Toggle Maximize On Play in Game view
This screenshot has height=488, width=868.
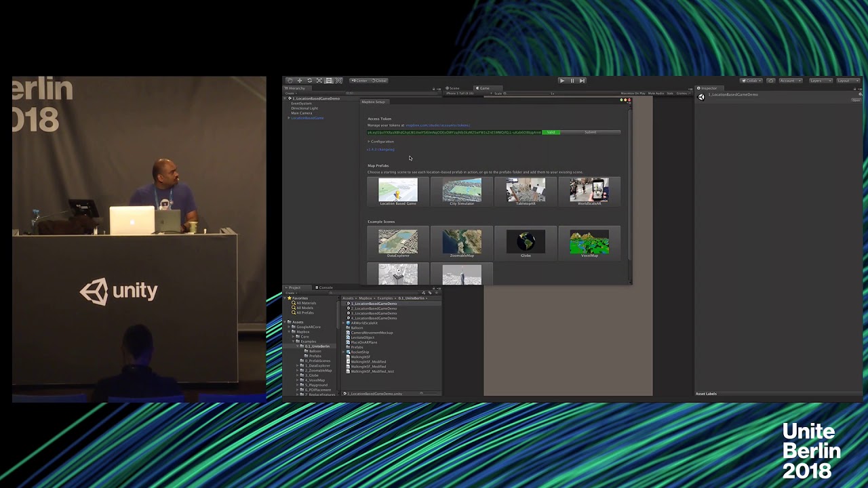point(633,94)
